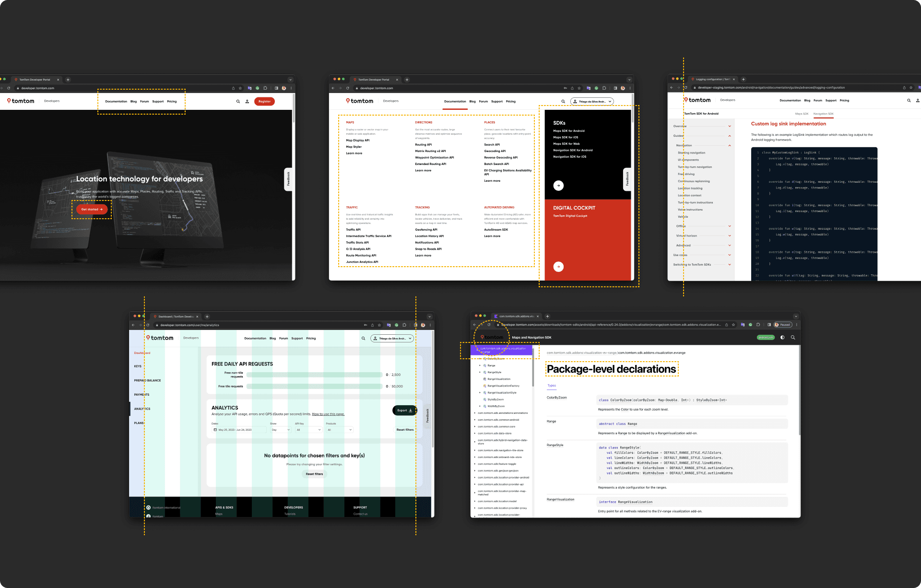Click the calendar icon in the Dates filter
Image resolution: width=921 pixels, height=588 pixels.
[x=215, y=430]
